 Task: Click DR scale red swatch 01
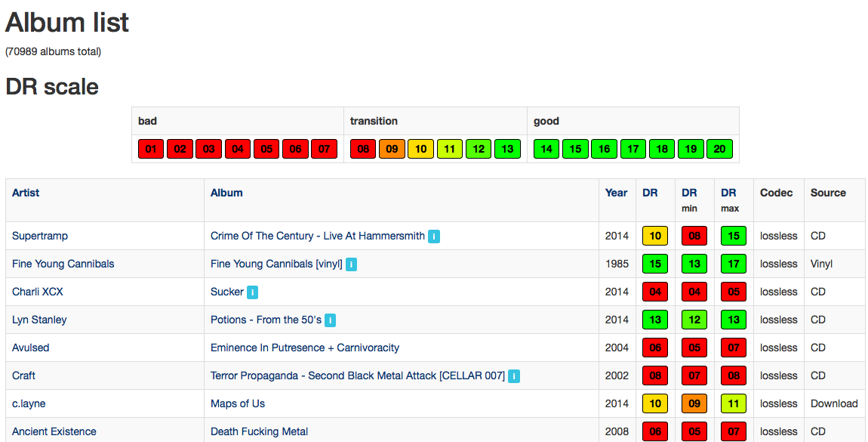(151, 149)
